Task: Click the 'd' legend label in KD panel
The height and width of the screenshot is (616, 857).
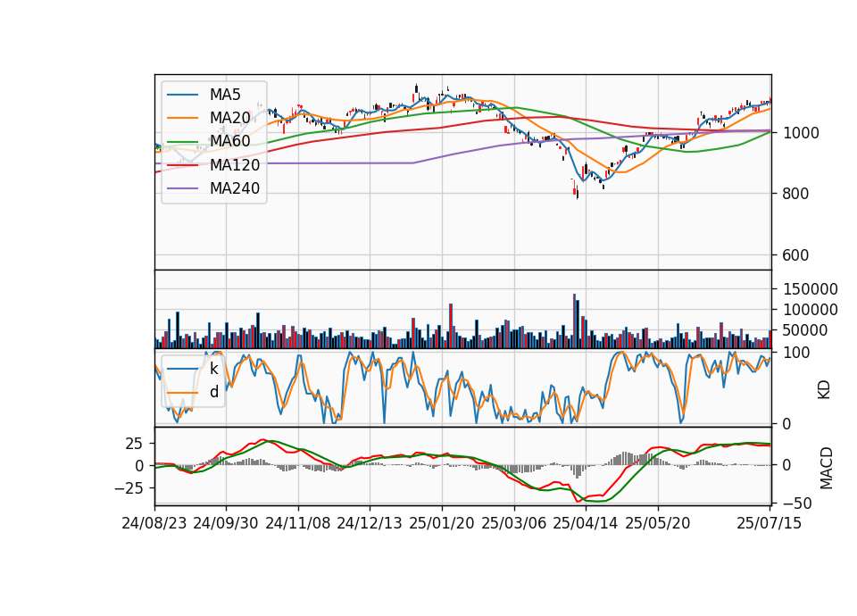Action: (213, 392)
